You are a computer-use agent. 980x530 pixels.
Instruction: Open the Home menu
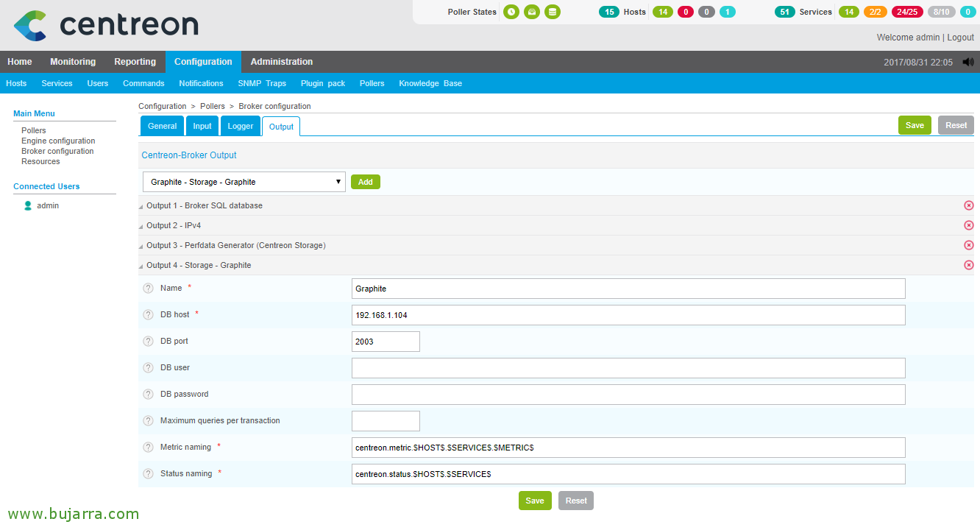[x=20, y=62]
